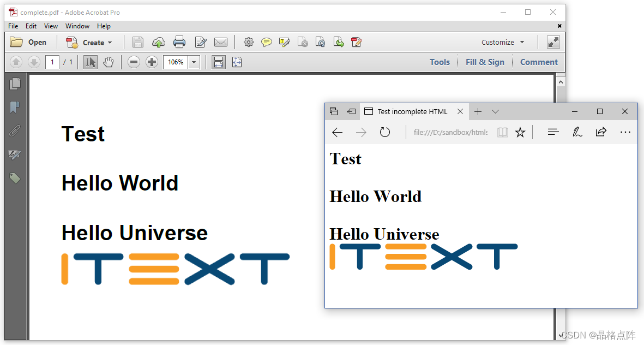Screen dimensions: 644x345
Task: Zoom out with the minus button
Action: [x=134, y=62]
